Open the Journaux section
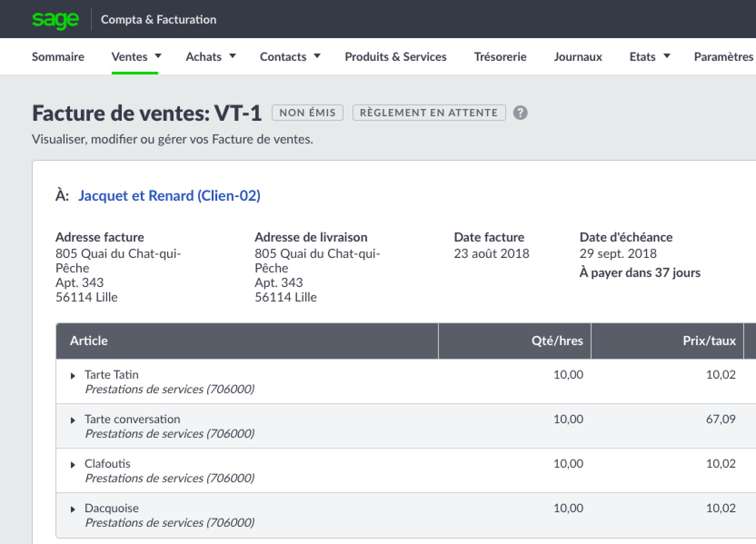This screenshot has height=544, width=756. [x=577, y=57]
